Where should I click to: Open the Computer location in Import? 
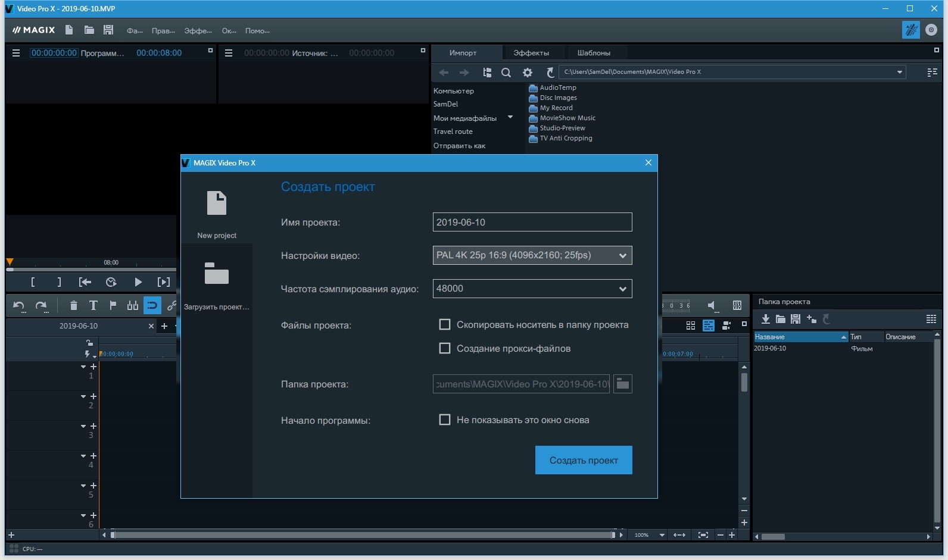pyautogui.click(x=454, y=90)
